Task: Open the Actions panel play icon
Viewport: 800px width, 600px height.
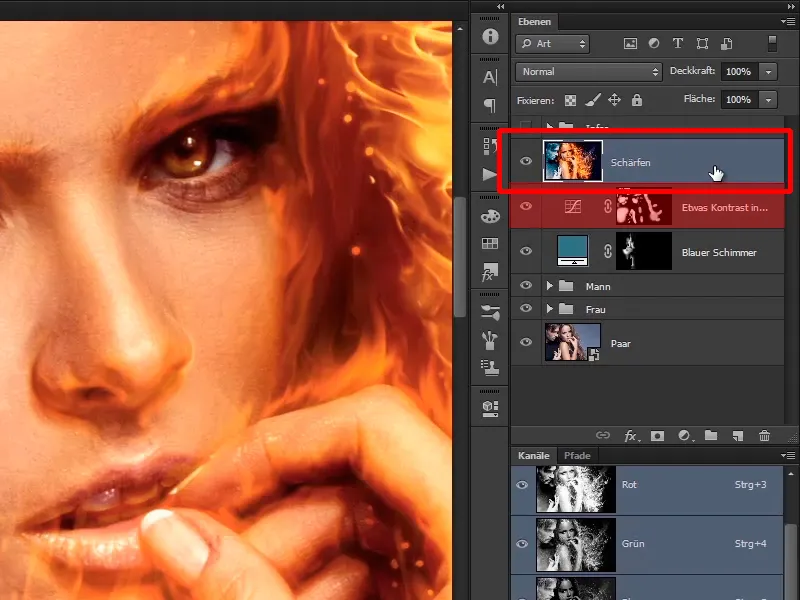Action: [489, 174]
